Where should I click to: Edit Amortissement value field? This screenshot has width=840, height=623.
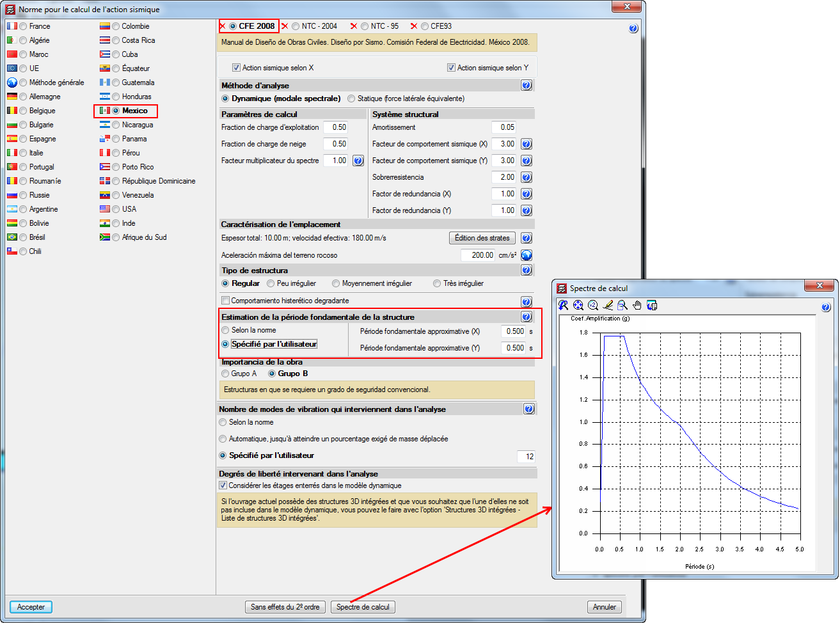click(x=504, y=127)
